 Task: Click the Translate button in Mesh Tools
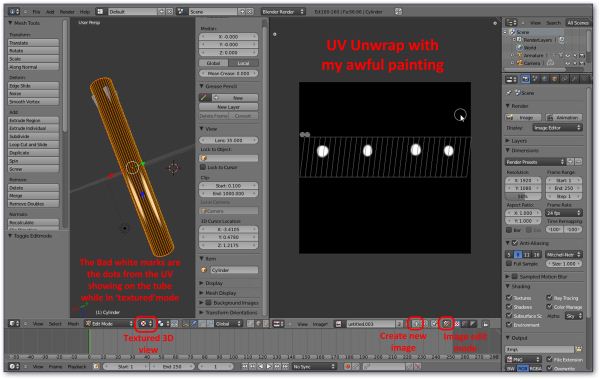click(x=33, y=43)
